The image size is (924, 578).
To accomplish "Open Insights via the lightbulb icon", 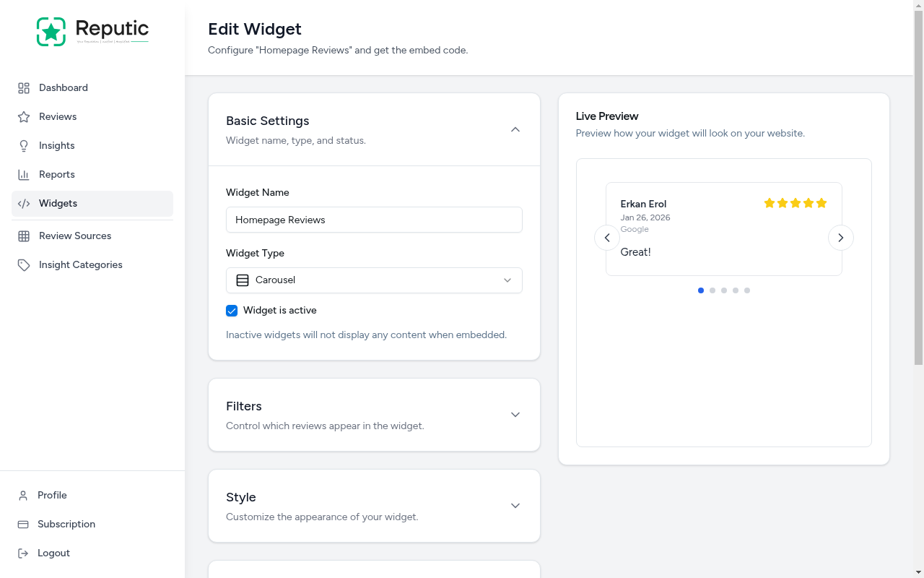I will [24, 145].
